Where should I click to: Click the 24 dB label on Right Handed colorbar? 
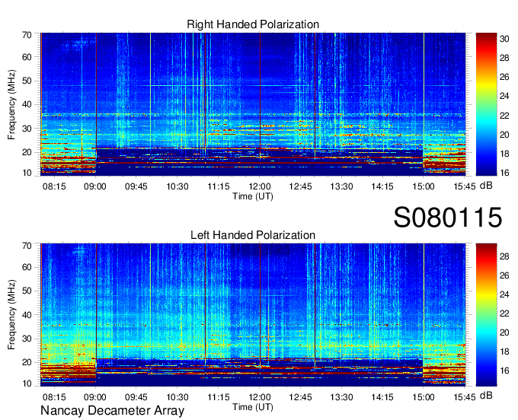(504, 96)
